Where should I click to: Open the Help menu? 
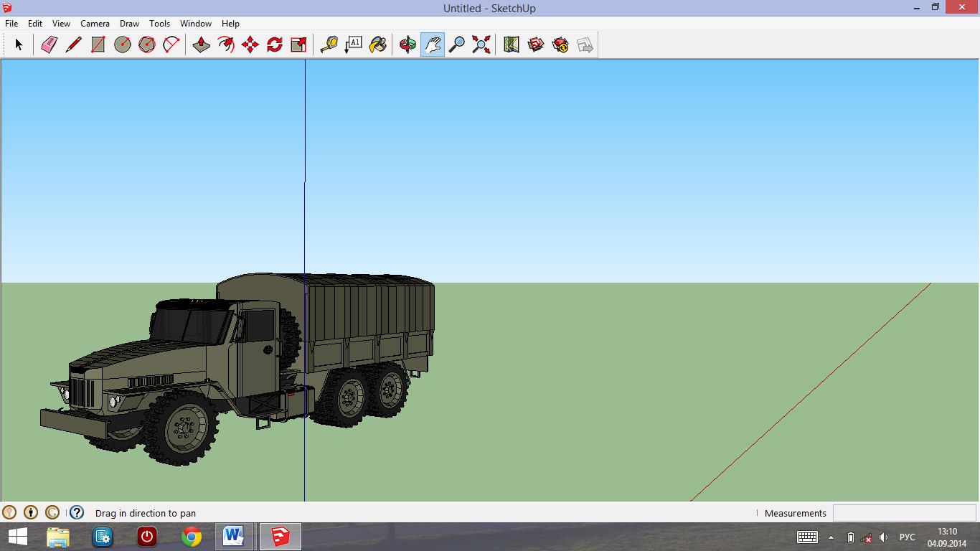tap(230, 23)
